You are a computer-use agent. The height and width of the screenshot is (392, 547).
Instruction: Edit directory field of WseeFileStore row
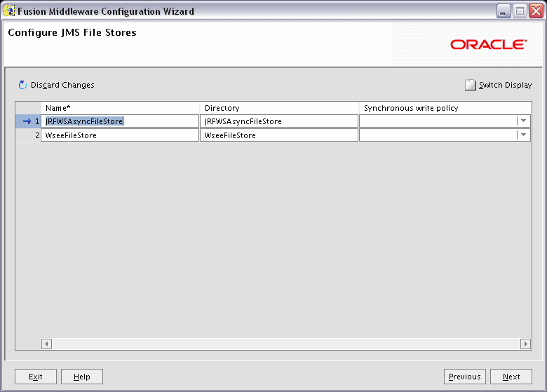(279, 135)
